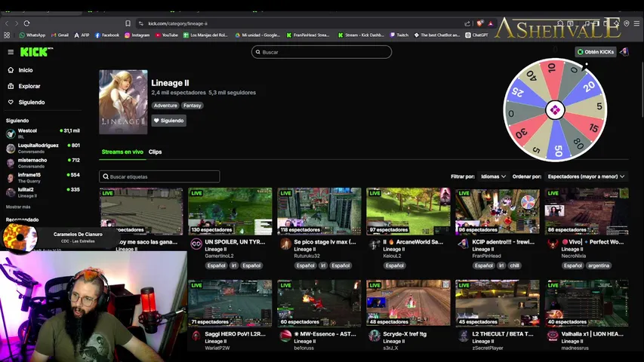Open s3rJ_X channel avatar
644x362 pixels.
(374, 336)
